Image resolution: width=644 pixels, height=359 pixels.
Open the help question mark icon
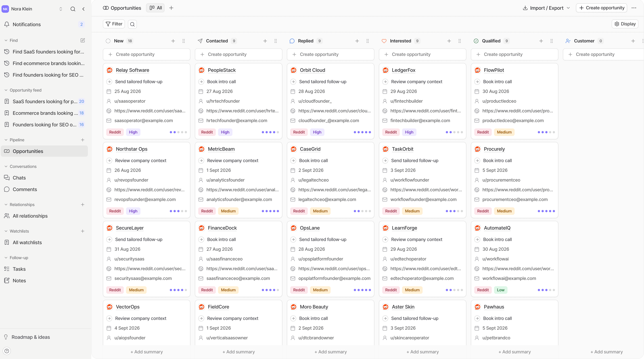(7, 351)
